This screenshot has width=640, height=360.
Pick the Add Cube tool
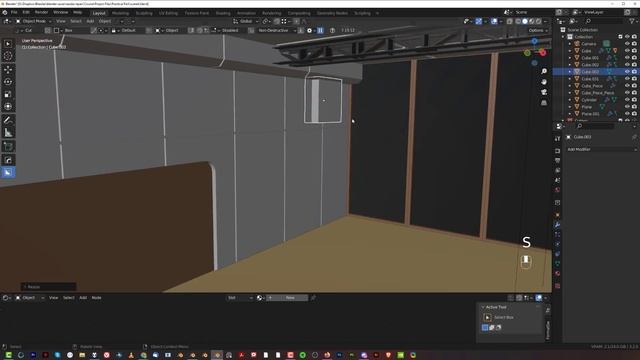8,146
